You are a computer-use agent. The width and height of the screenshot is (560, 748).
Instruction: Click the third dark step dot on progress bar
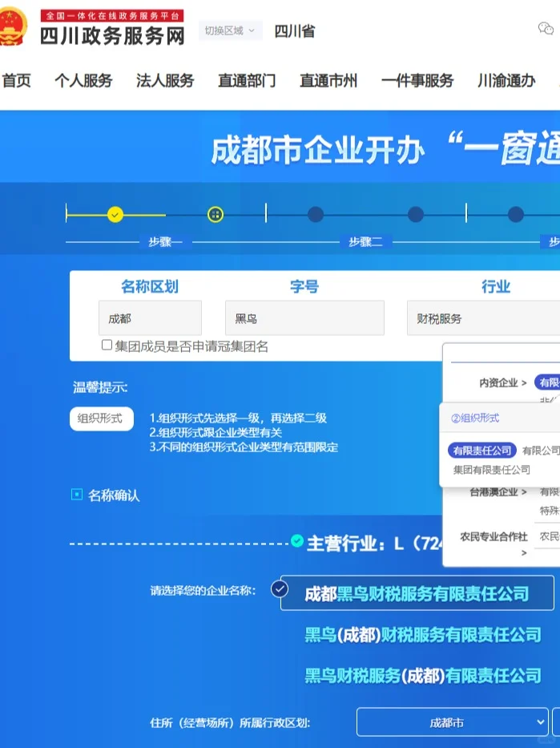click(x=316, y=214)
